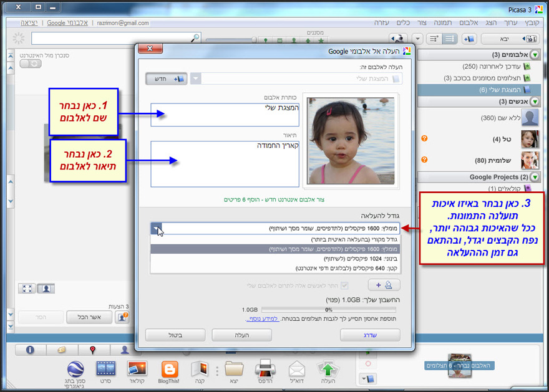Open the כלים (Tools) menu
The width and height of the screenshot is (549, 392).
coord(403,22)
